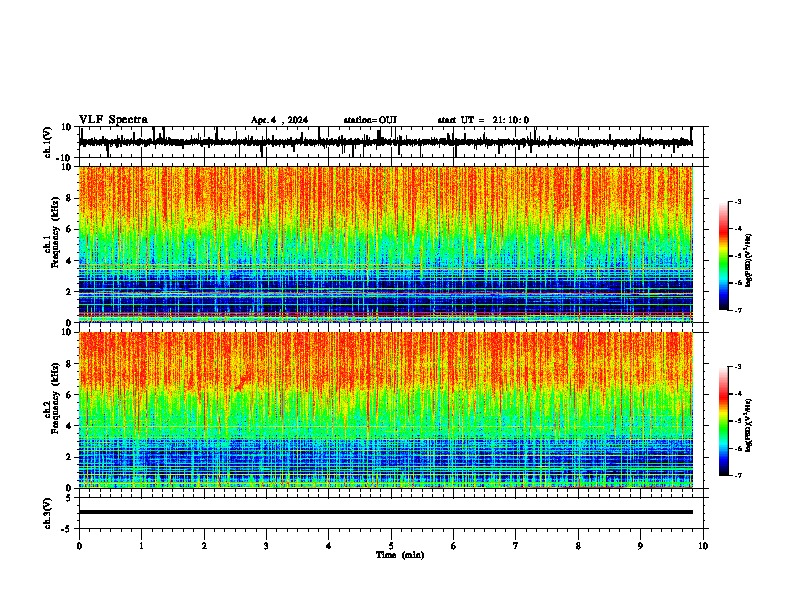The height and width of the screenshot is (612, 792).
Task: Click the red whistler streak in the ch.2 spectrogram
Action: 244,381
